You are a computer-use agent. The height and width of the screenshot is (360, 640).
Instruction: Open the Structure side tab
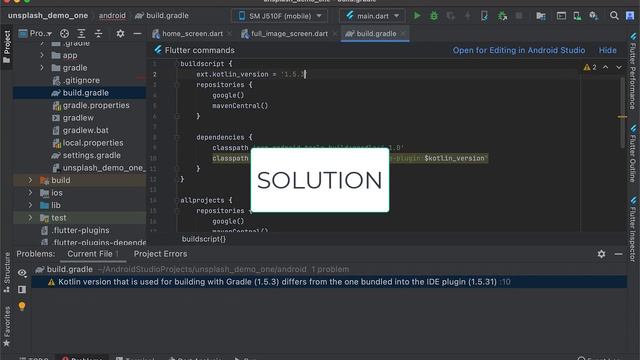point(7,272)
